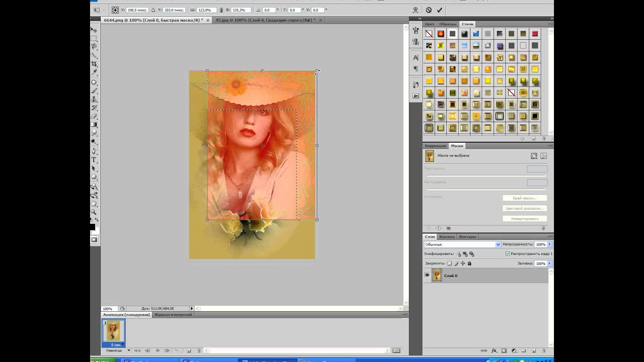The image size is (644, 362).
Task: Toggle lock transparent pixels
Action: pyautogui.click(x=450, y=263)
